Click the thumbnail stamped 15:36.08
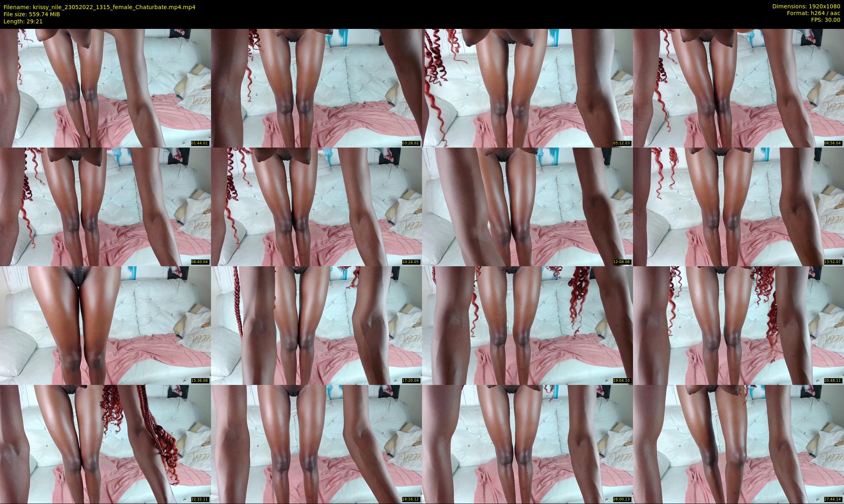The width and height of the screenshot is (844, 504). (105, 325)
